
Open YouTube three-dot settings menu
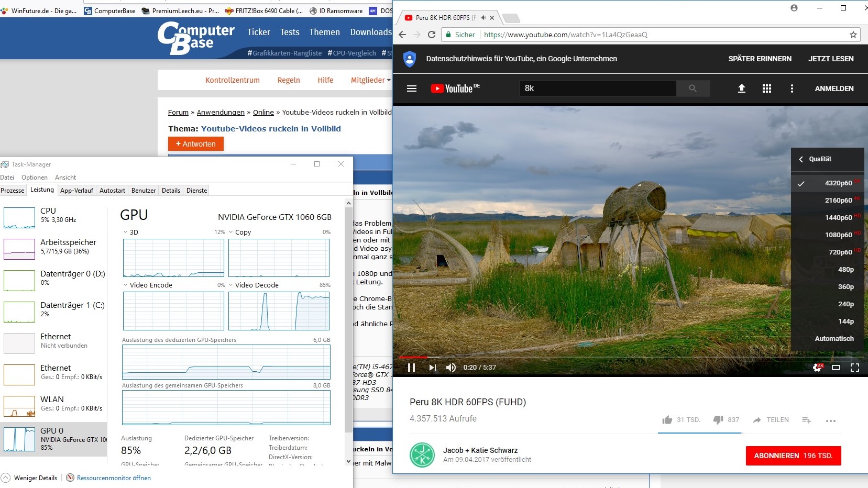point(792,88)
